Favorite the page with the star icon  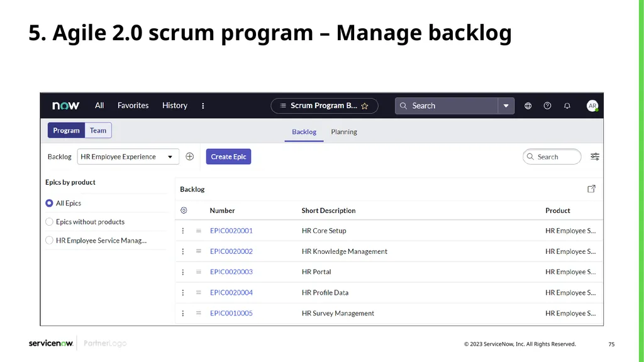[365, 106]
